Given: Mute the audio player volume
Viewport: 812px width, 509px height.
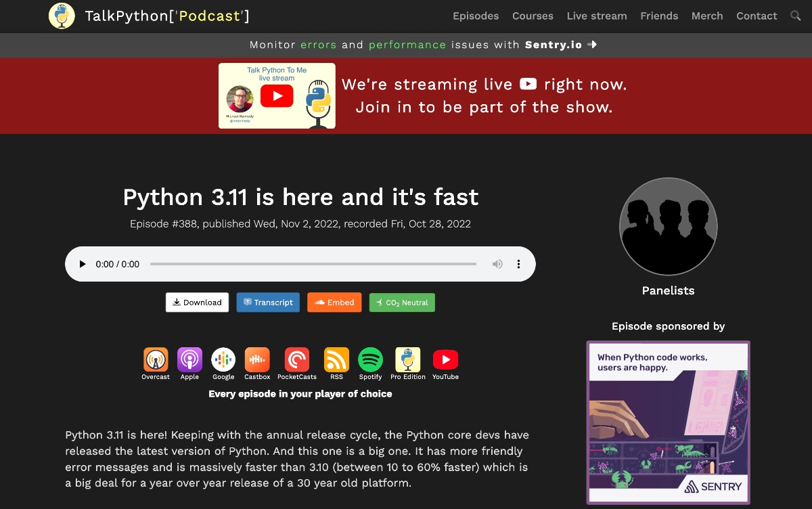Looking at the screenshot, I should point(497,264).
